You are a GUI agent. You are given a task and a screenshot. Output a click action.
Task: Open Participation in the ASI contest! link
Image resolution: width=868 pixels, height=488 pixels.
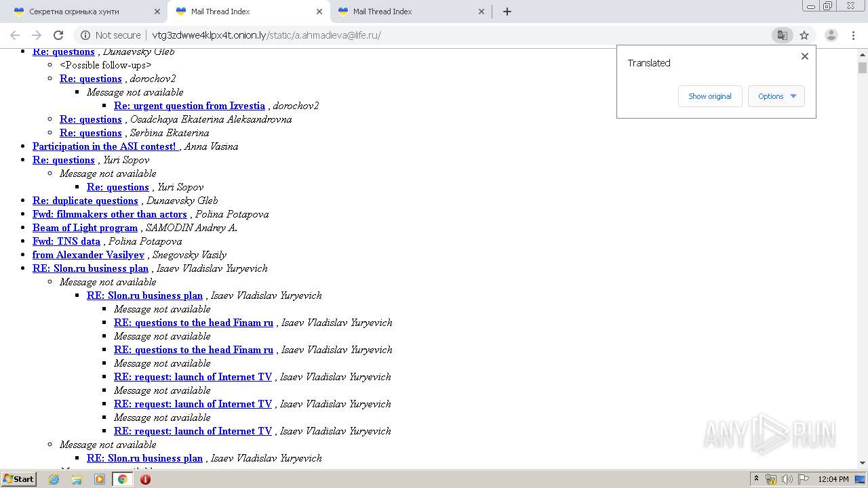pos(104,146)
